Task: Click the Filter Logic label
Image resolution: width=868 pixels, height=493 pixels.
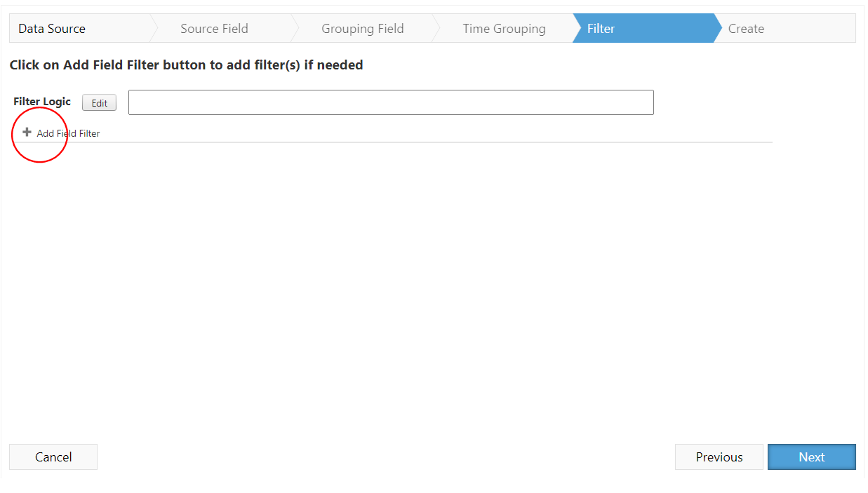Action: [42, 102]
